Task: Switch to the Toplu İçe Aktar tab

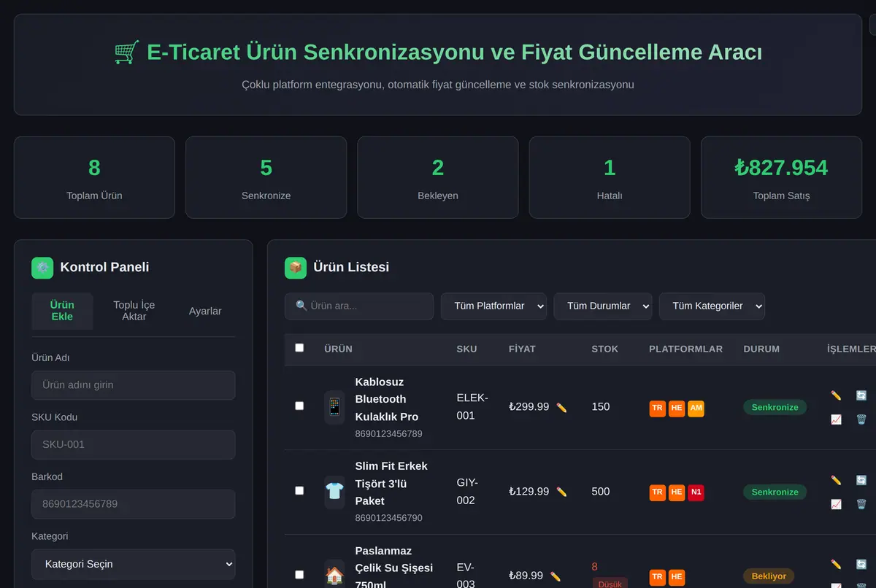Action: coord(134,311)
